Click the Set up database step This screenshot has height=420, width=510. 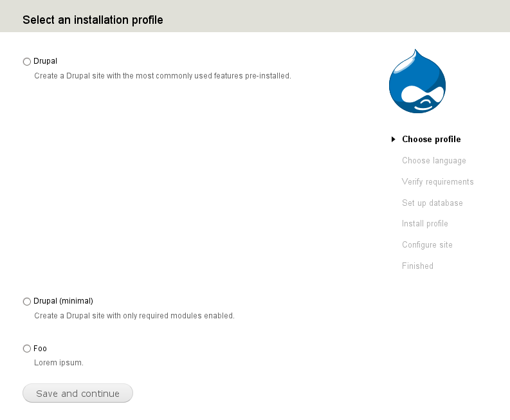click(432, 203)
